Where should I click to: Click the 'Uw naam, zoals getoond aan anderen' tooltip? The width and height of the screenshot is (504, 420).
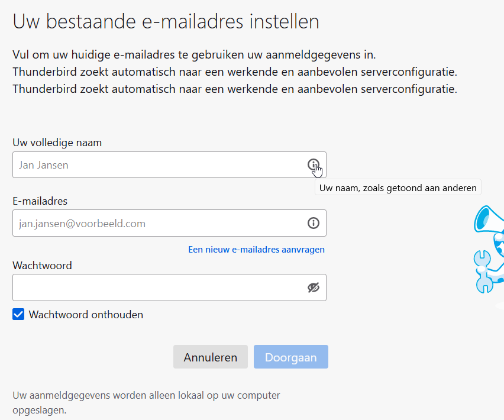pyautogui.click(x=398, y=188)
